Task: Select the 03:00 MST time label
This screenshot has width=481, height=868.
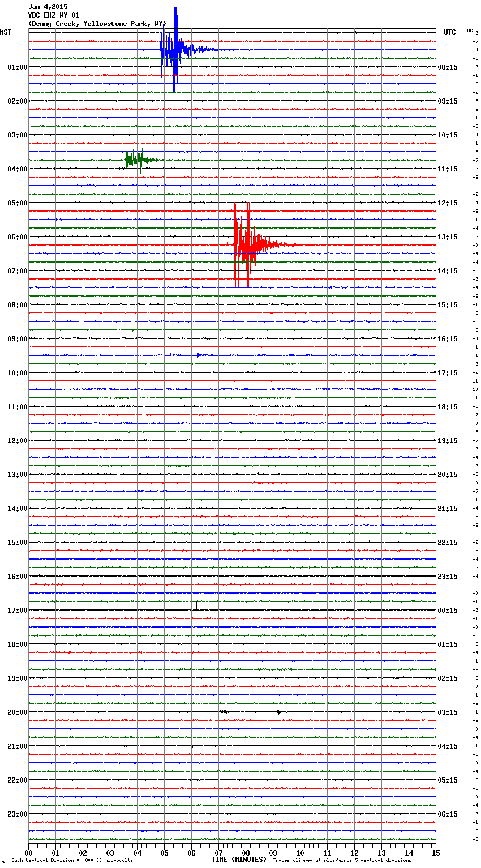Action: [17, 135]
